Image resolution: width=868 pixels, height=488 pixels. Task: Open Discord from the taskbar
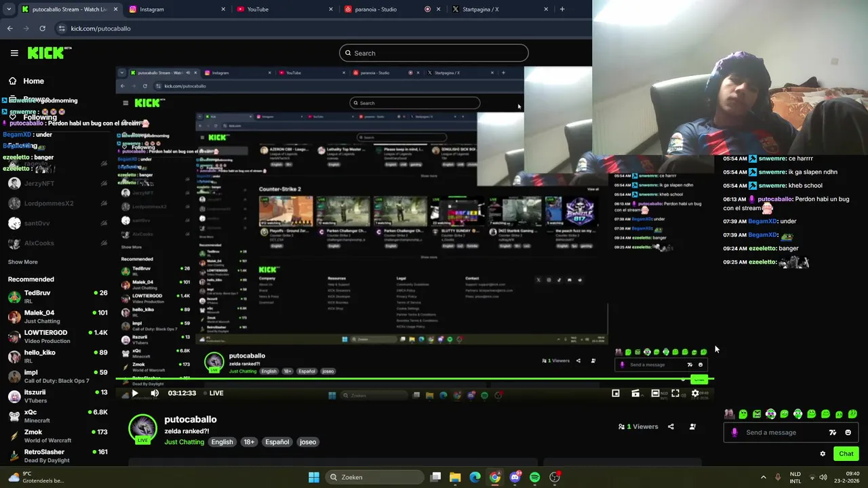pos(515,477)
